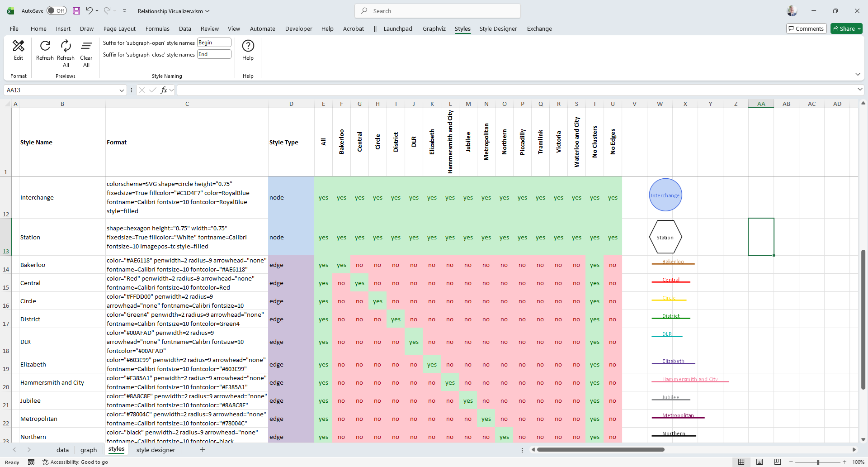Click the Clear All previews icon
868x467 pixels.
86,46
